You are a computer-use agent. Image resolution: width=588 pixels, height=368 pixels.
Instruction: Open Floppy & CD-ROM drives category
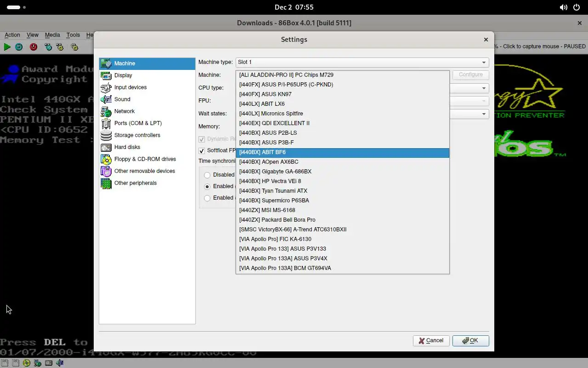pyautogui.click(x=147, y=159)
